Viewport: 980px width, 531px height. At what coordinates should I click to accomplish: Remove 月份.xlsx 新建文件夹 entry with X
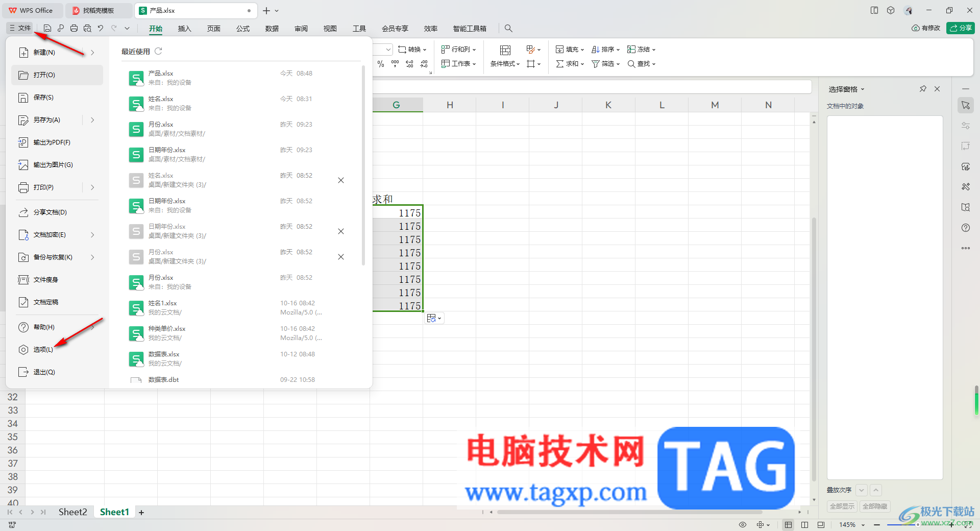pos(341,257)
